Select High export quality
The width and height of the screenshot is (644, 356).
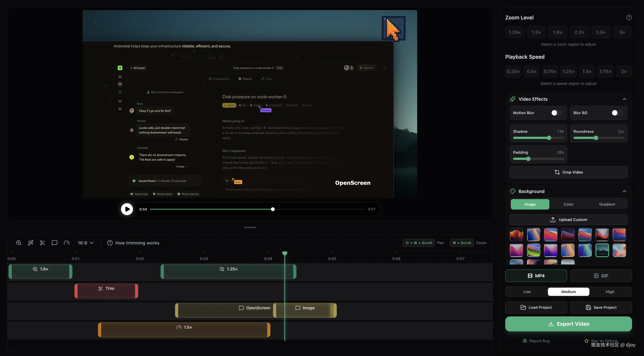coord(610,292)
